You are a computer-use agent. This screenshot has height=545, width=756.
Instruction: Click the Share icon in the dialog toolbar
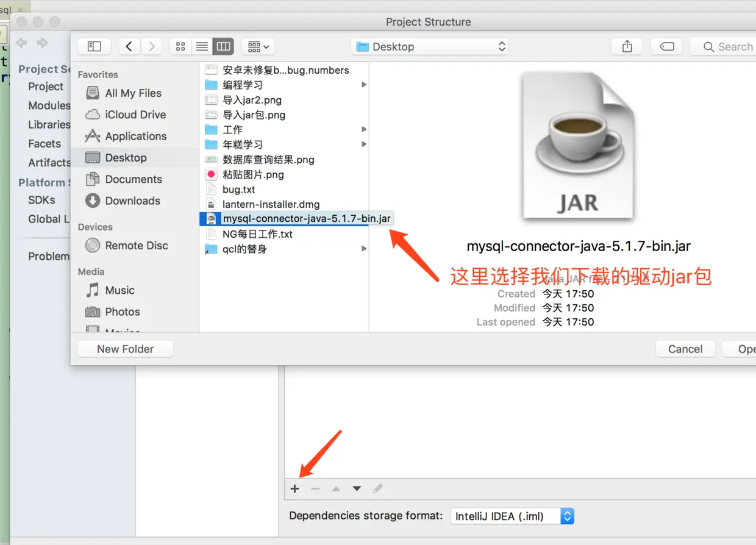[627, 46]
